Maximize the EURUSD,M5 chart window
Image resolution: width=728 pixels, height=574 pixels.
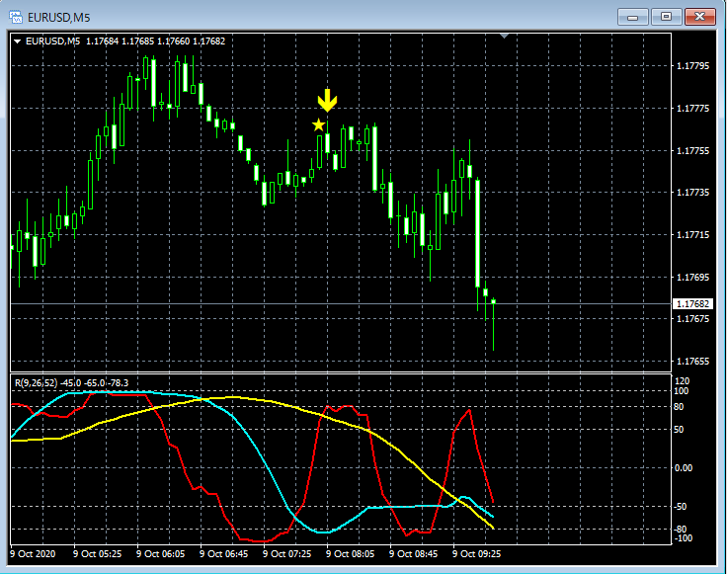(666, 17)
